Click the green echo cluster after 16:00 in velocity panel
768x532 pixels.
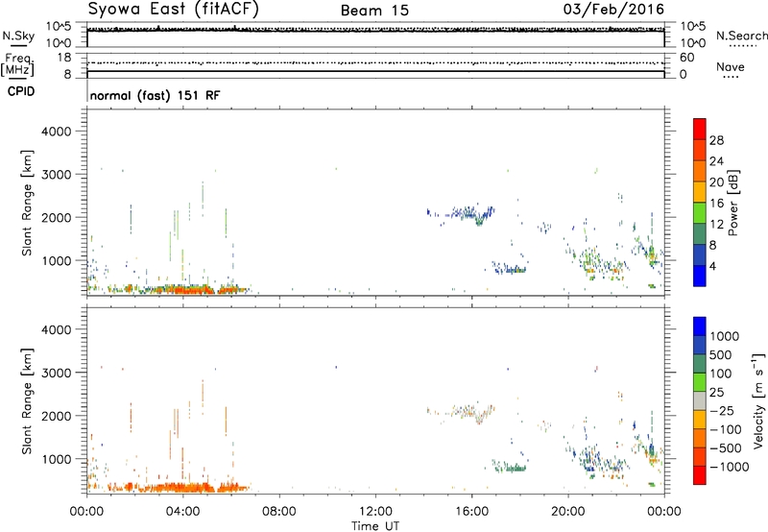510,467
